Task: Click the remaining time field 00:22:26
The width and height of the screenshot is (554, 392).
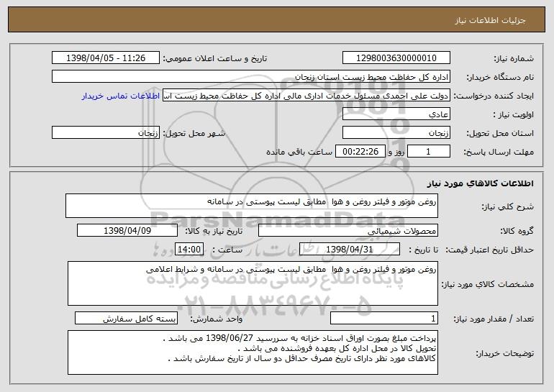Action: pyautogui.click(x=360, y=152)
